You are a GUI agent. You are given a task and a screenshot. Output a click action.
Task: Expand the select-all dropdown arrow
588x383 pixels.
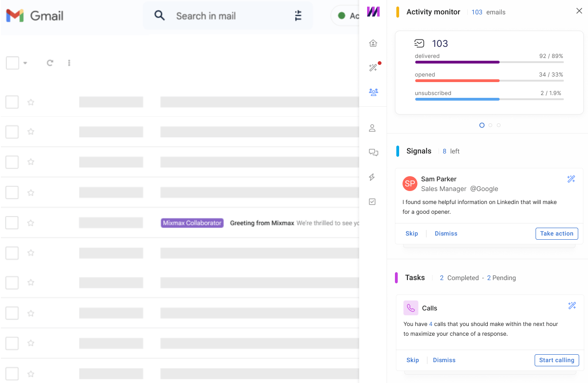(x=25, y=63)
